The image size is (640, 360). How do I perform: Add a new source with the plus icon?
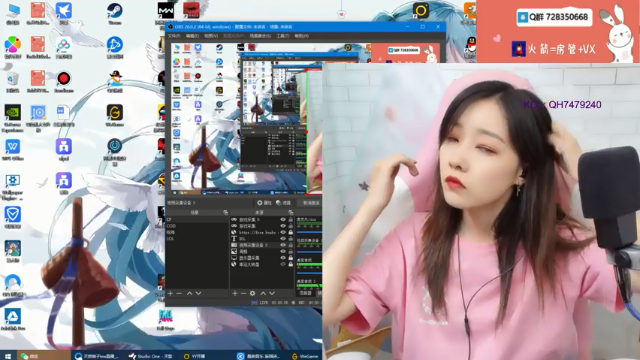235,293
